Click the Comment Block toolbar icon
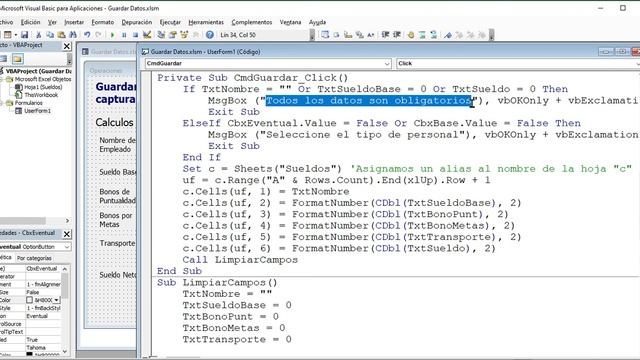Screen dimensions: 640x360 pyautogui.click(x=422, y=35)
